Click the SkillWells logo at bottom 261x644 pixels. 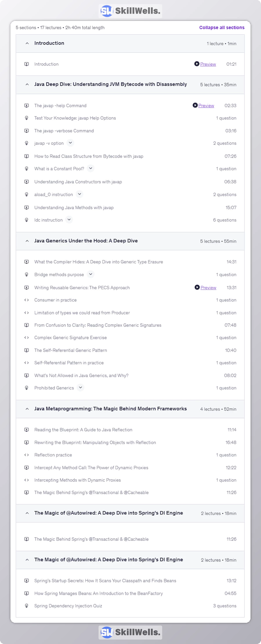pos(130,632)
